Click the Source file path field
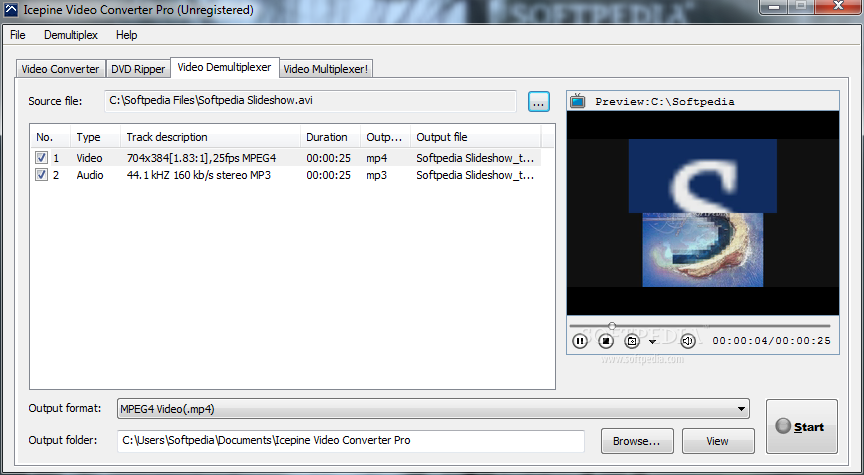864x475 pixels. pos(310,101)
